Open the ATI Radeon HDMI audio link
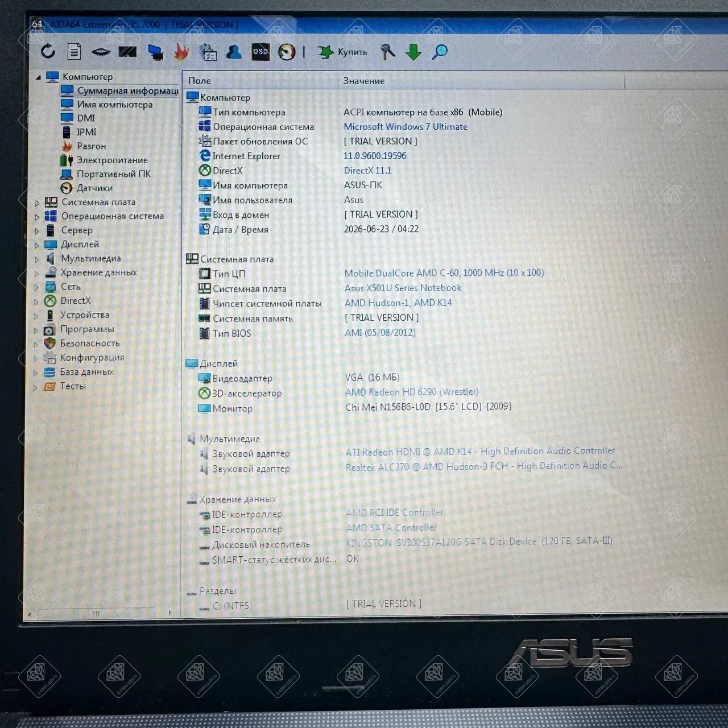Image resolution: width=728 pixels, height=728 pixels. [x=480, y=451]
